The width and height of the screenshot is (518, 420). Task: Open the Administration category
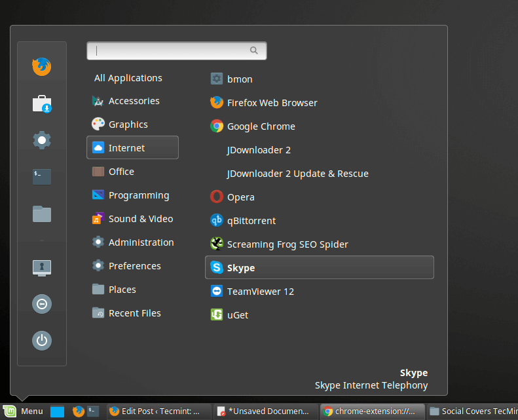(133, 242)
